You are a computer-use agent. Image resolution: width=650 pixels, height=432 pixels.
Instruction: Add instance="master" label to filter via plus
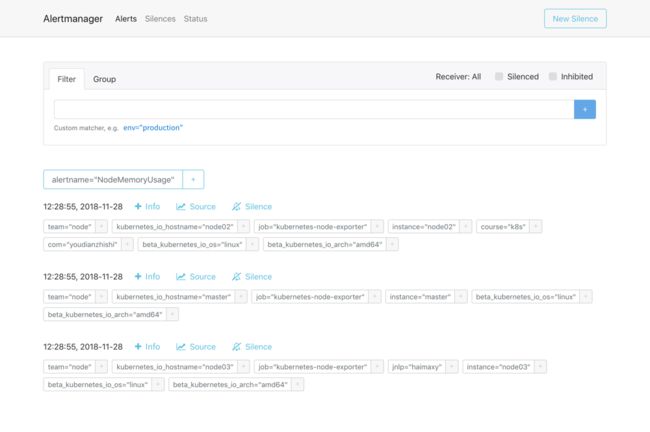[461, 297]
